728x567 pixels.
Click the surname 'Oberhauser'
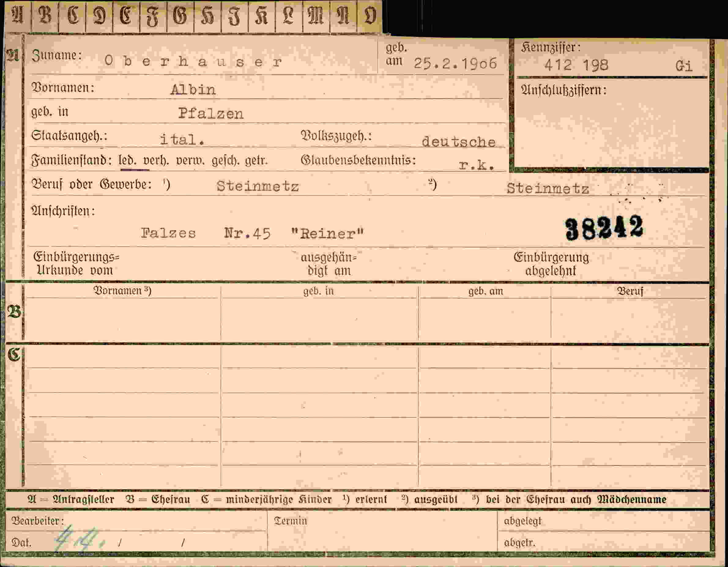(x=193, y=62)
